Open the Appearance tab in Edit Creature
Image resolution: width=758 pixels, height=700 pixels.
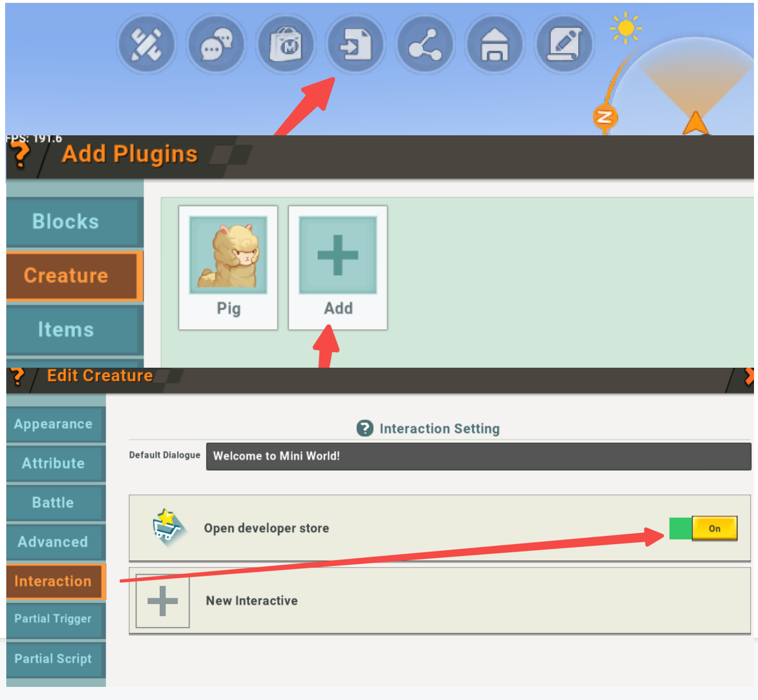click(54, 424)
